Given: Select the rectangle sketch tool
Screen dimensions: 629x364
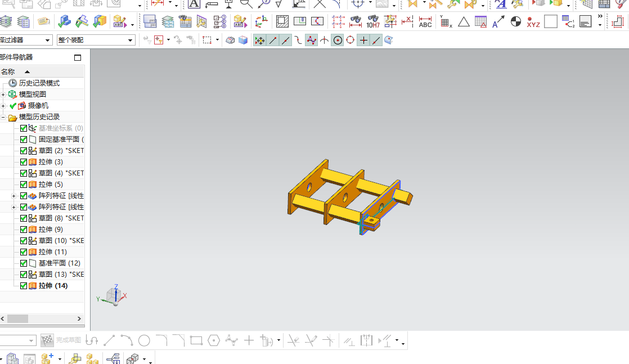Looking at the screenshot, I should [x=196, y=341].
